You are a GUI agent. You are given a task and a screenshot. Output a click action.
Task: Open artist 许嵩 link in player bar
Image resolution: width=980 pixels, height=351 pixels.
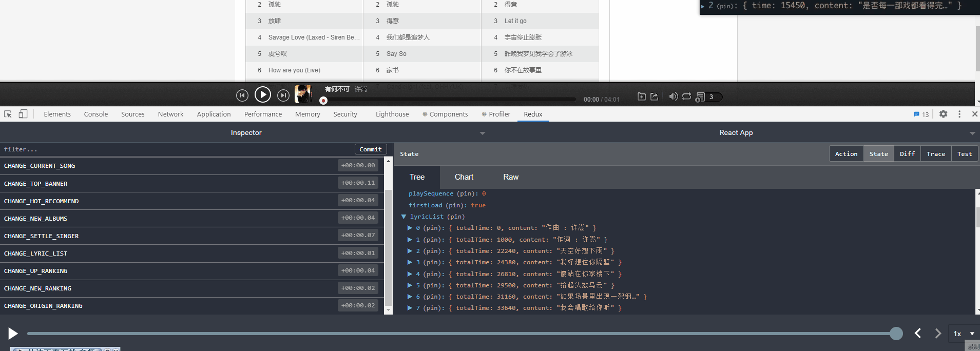pyautogui.click(x=361, y=89)
